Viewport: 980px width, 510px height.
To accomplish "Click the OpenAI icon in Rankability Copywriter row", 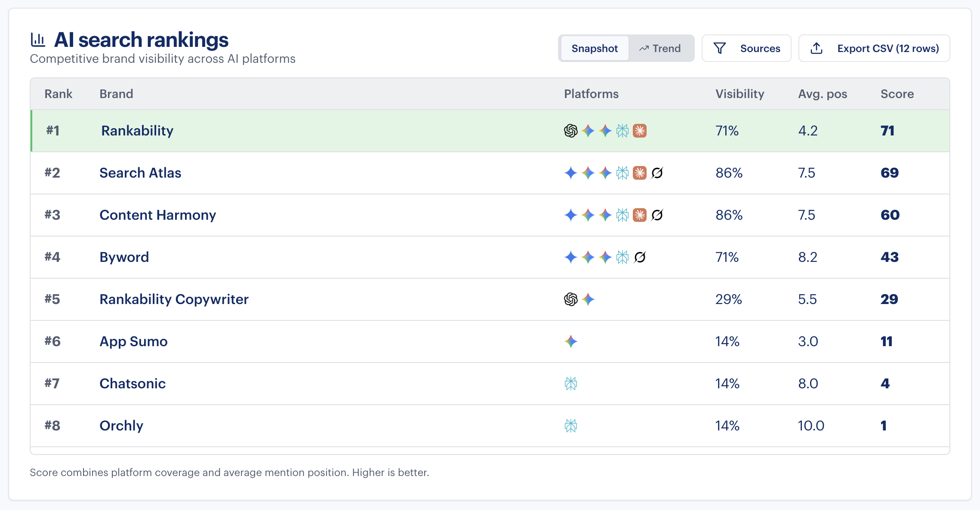I will click(x=570, y=299).
